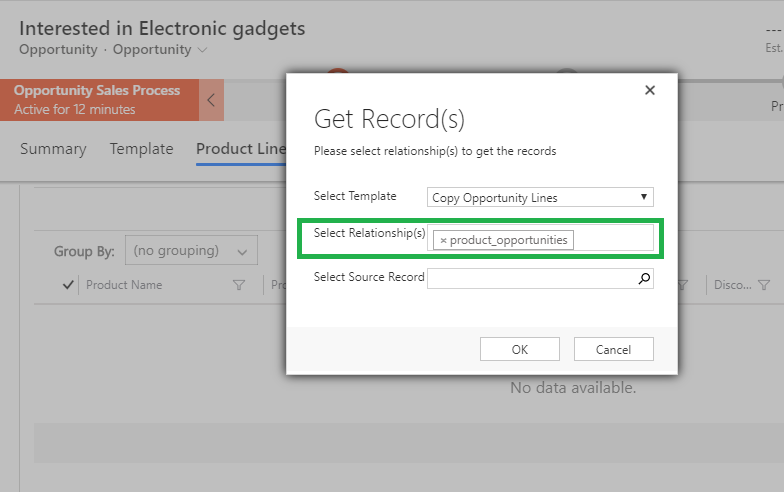
Task: Click the Disco... column header
Action: 731,285
